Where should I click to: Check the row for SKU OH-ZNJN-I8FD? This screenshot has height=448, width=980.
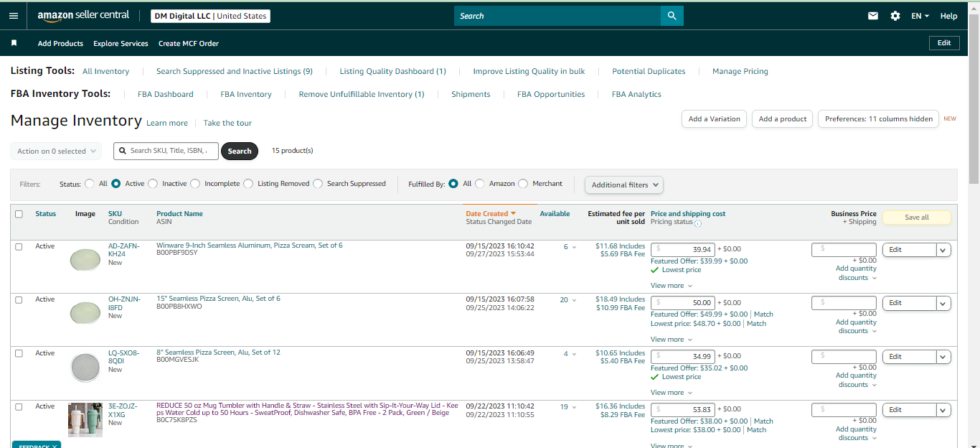[19, 299]
